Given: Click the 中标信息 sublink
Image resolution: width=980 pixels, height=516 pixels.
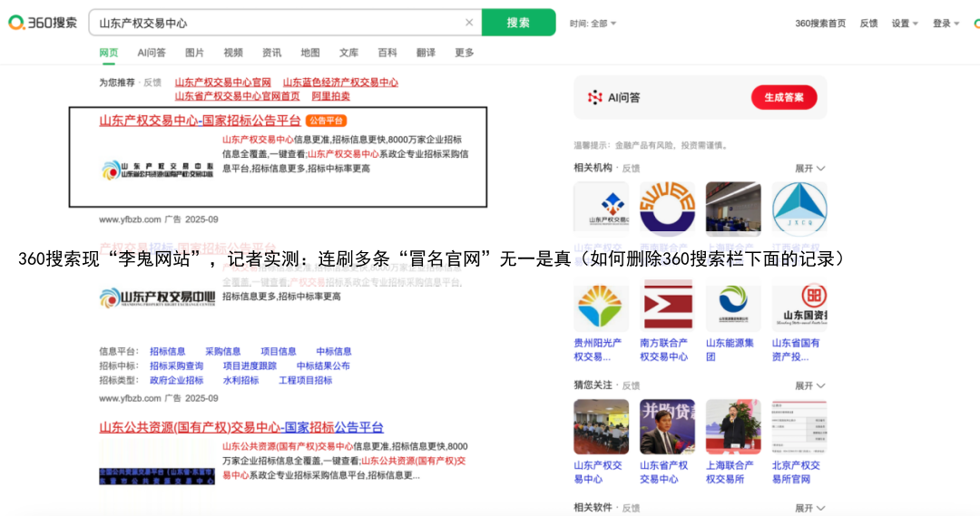Looking at the screenshot, I should pos(334,352).
